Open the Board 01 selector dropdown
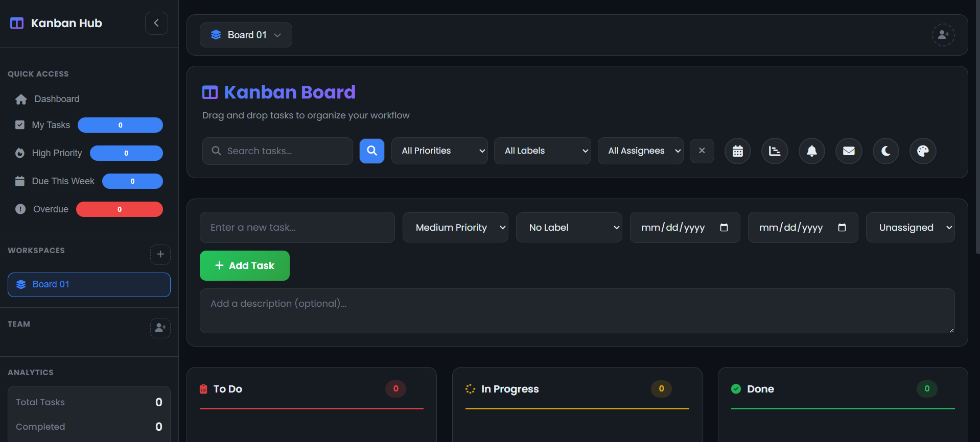980x442 pixels. click(x=246, y=35)
